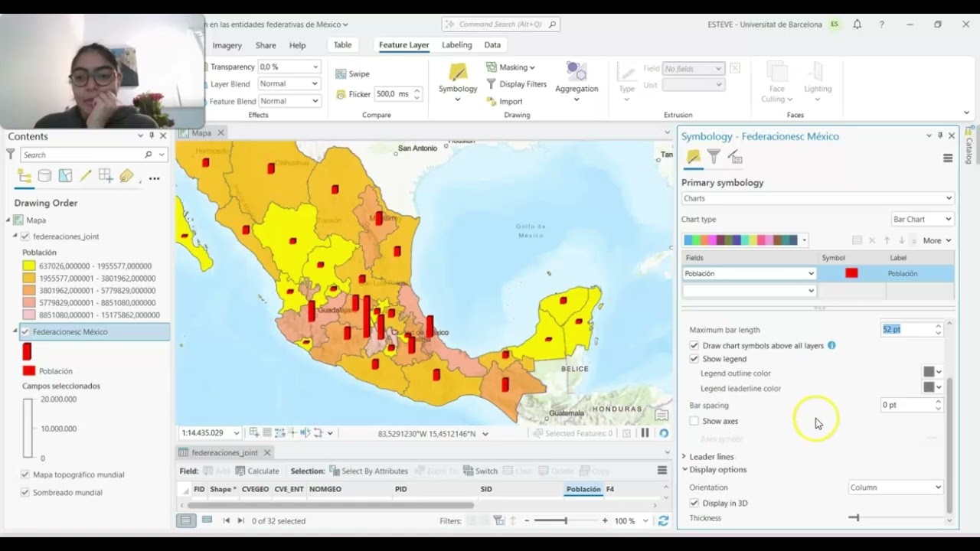Screen dimensions: 980x551
Task: Open the attribute table hamburger menu
Action: click(662, 471)
